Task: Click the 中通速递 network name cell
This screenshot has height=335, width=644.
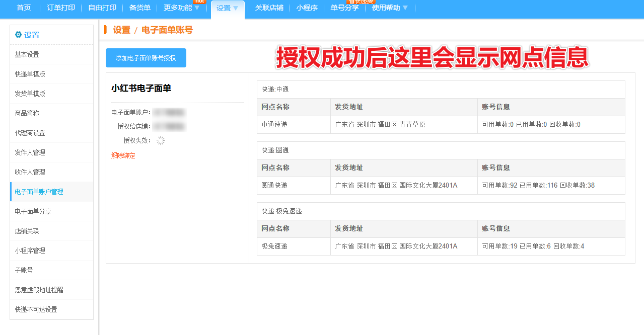Action: (x=294, y=124)
